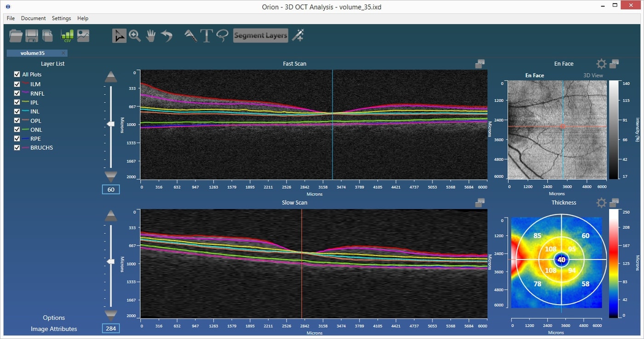
Task: Click Slow Scan slider up arrow
Action: point(111,216)
